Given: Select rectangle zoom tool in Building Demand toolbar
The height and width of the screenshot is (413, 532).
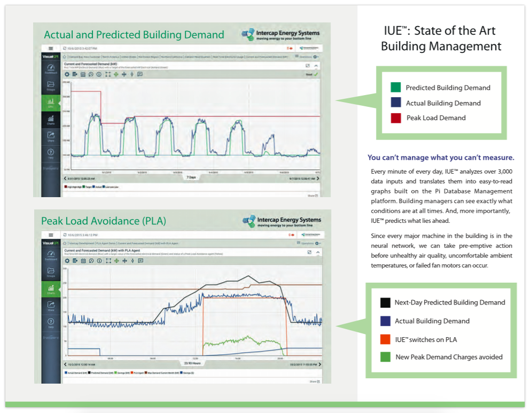Looking at the screenshot, I should 108,74.
